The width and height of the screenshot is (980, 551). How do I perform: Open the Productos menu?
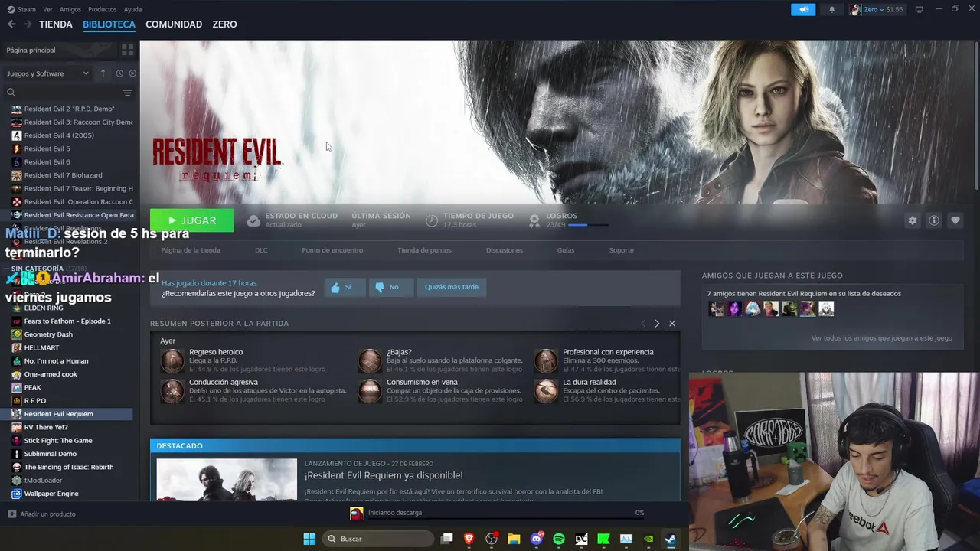[103, 9]
